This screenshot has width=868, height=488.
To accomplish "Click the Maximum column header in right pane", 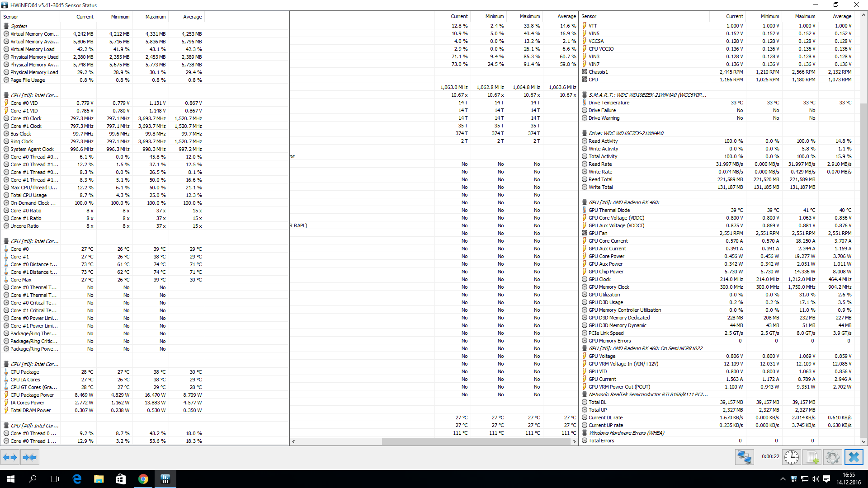I will (805, 16).
